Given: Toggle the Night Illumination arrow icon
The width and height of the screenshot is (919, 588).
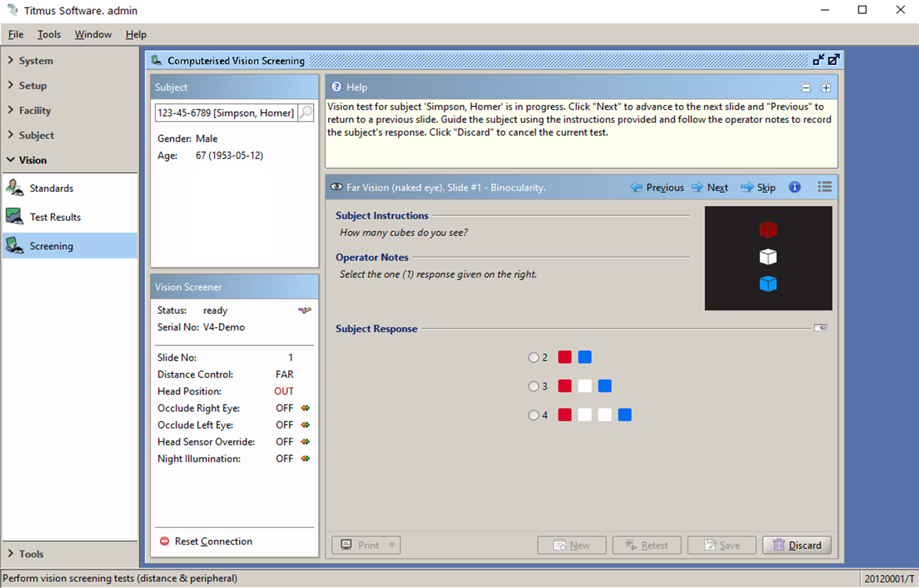Looking at the screenshot, I should click(x=305, y=459).
